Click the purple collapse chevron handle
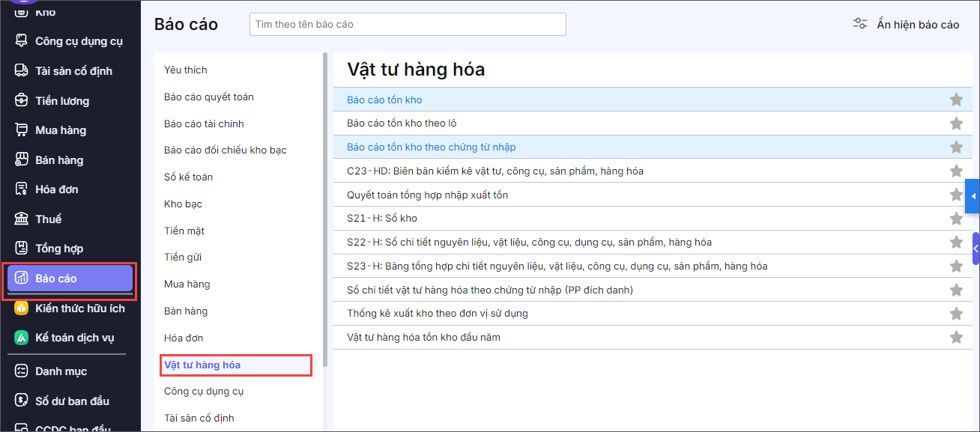Screen dimensions: 980x432 (x=976, y=249)
